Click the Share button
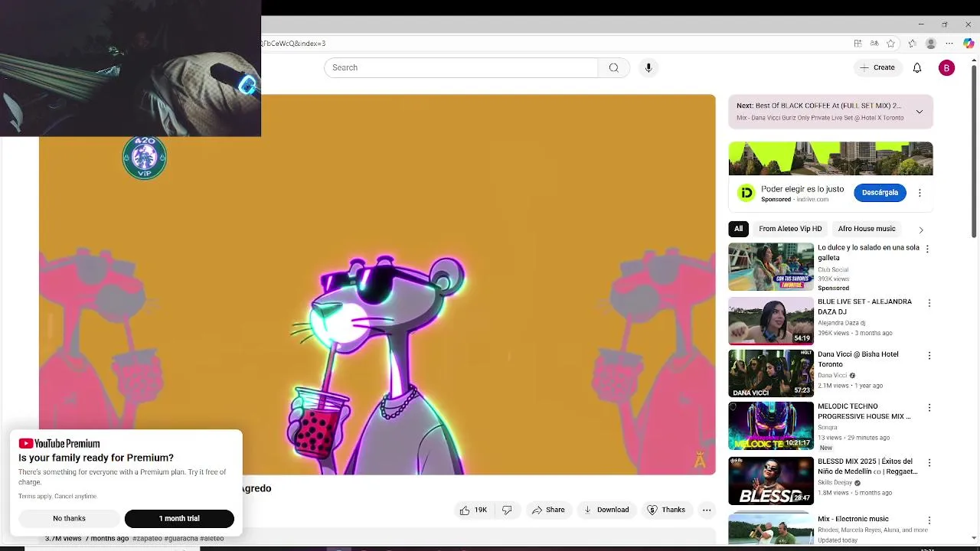This screenshot has height=551, width=980. [548, 510]
